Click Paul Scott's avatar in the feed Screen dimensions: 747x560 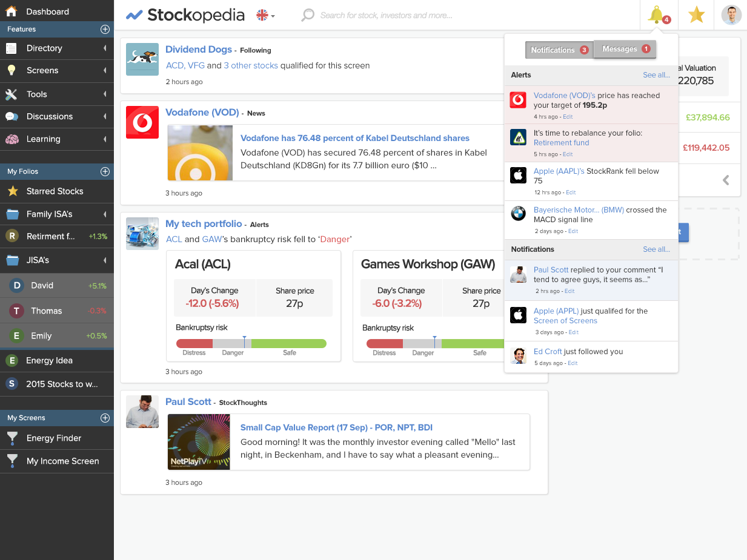click(x=142, y=412)
